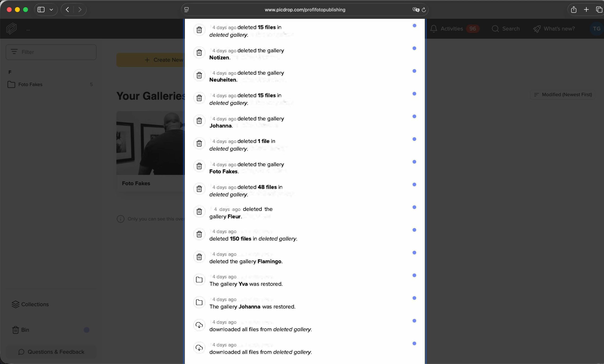Click the download icon on the latest download activity

point(199,325)
